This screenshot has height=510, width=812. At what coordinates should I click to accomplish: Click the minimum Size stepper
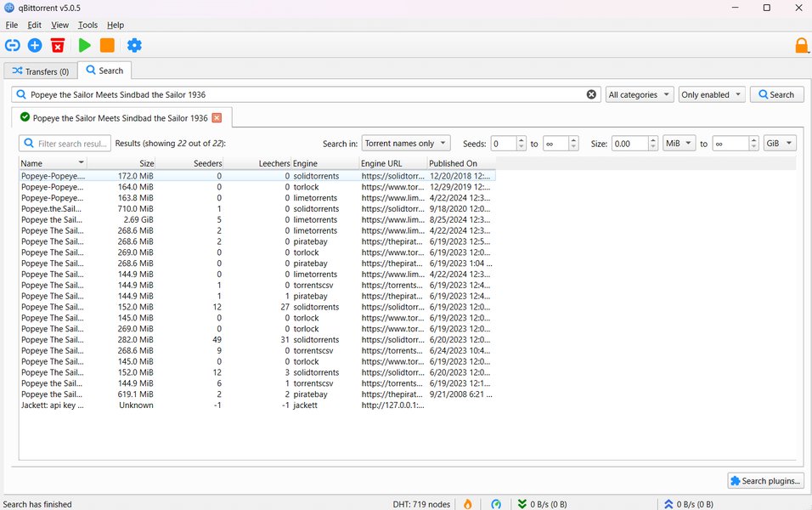(x=653, y=144)
